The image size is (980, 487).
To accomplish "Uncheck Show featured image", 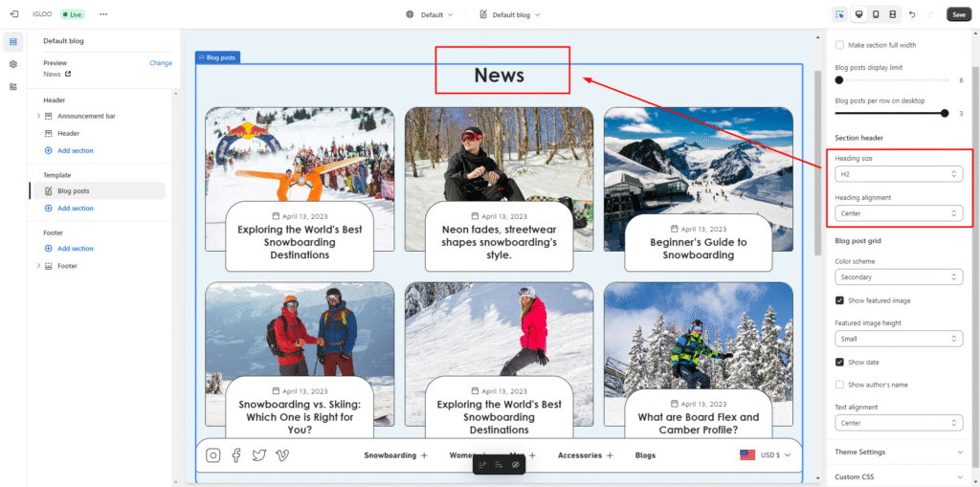I will (x=839, y=300).
